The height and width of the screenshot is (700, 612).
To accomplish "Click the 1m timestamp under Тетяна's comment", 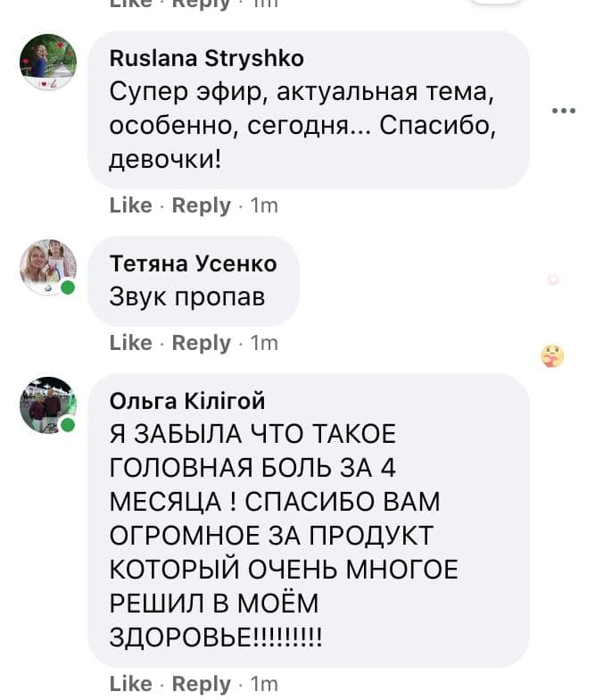I will point(264,343).
